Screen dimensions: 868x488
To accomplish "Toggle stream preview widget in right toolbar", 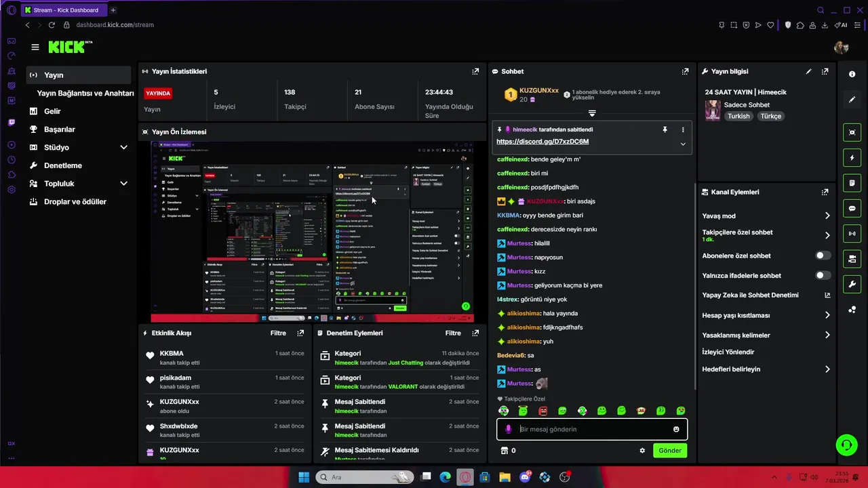I will coord(852,132).
